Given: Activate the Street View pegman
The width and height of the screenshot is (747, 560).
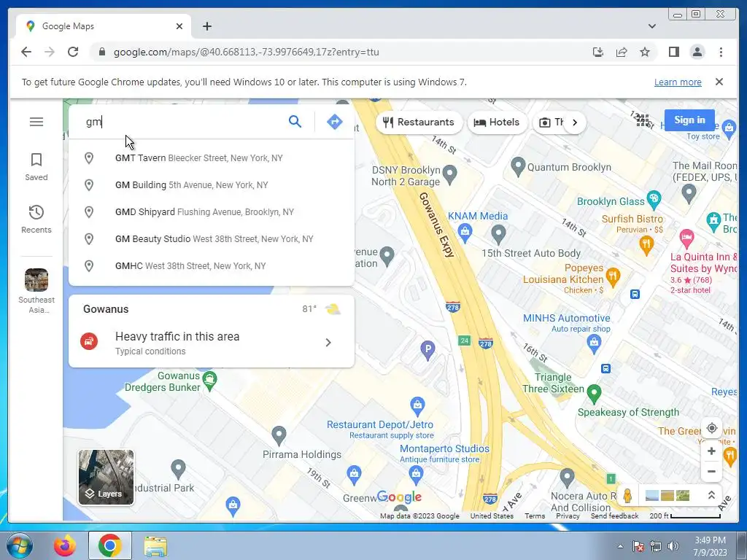Looking at the screenshot, I should [x=628, y=496].
